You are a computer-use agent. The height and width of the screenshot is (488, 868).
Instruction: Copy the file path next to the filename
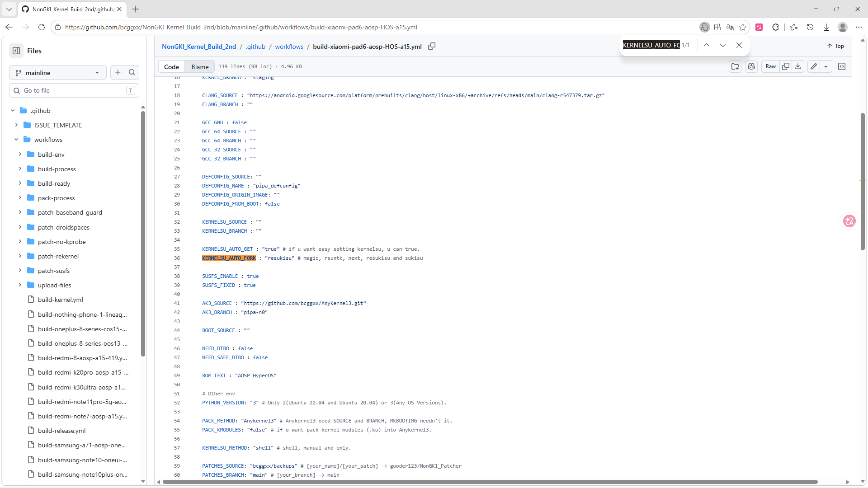point(432,46)
